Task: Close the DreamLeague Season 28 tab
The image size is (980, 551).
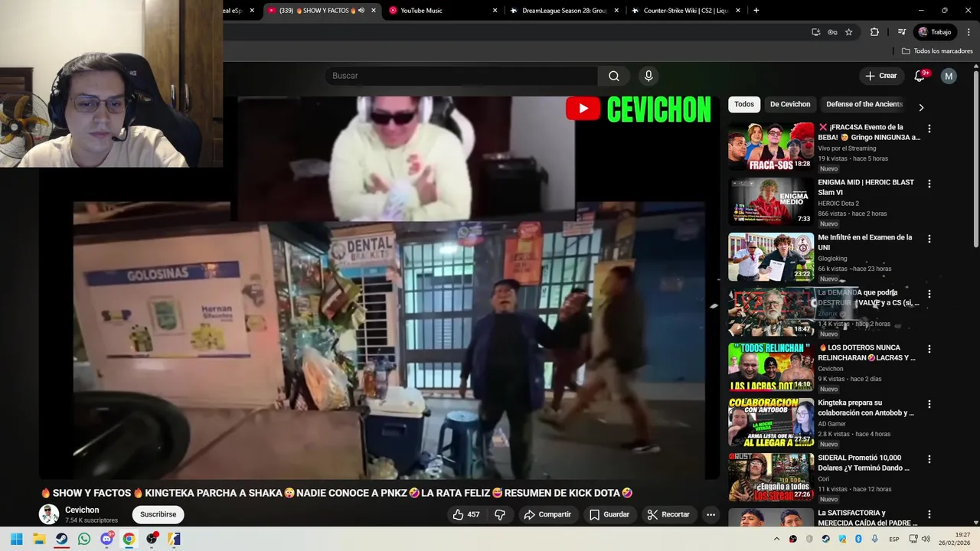Action: 616,11
